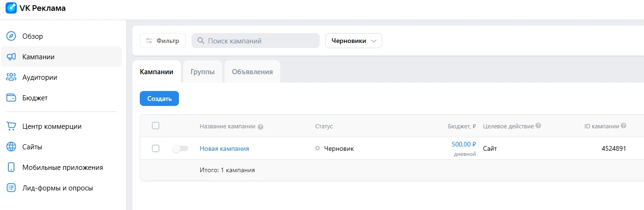644x210 pixels.
Task: Click the Лид-формы и опросы list icon
Action: click(x=11, y=188)
